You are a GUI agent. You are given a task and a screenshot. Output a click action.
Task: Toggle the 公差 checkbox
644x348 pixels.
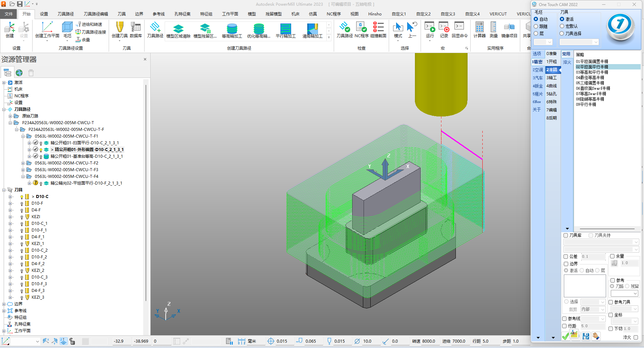tap(566, 256)
